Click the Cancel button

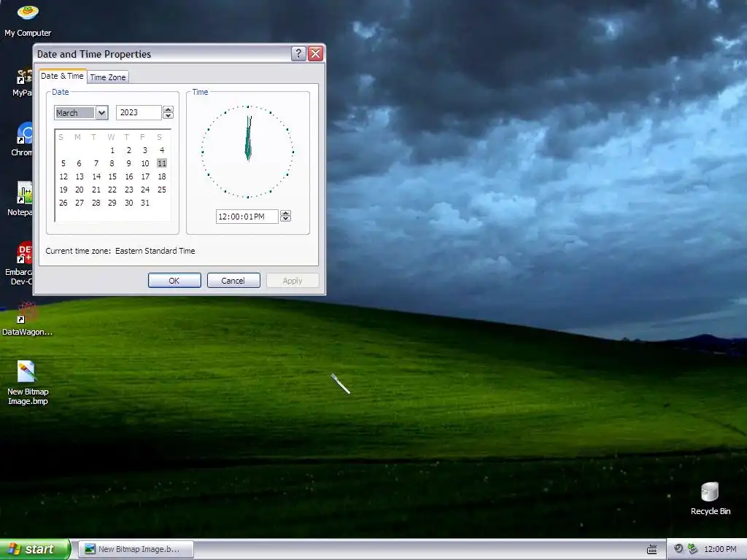233,281
